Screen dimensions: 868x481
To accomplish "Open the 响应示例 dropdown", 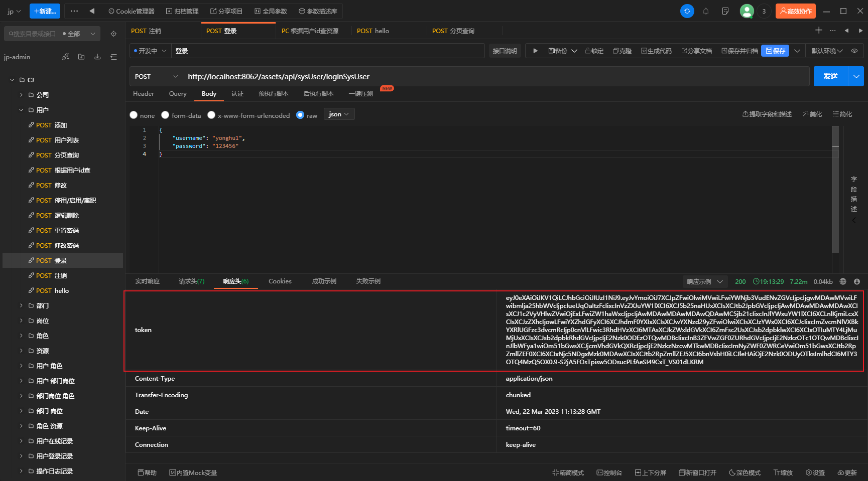I will (704, 281).
